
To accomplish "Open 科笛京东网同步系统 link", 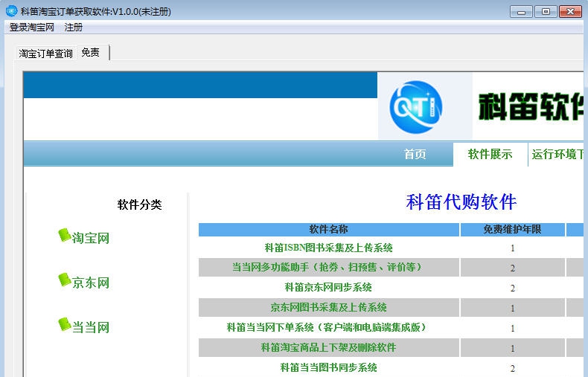I will (328, 288).
